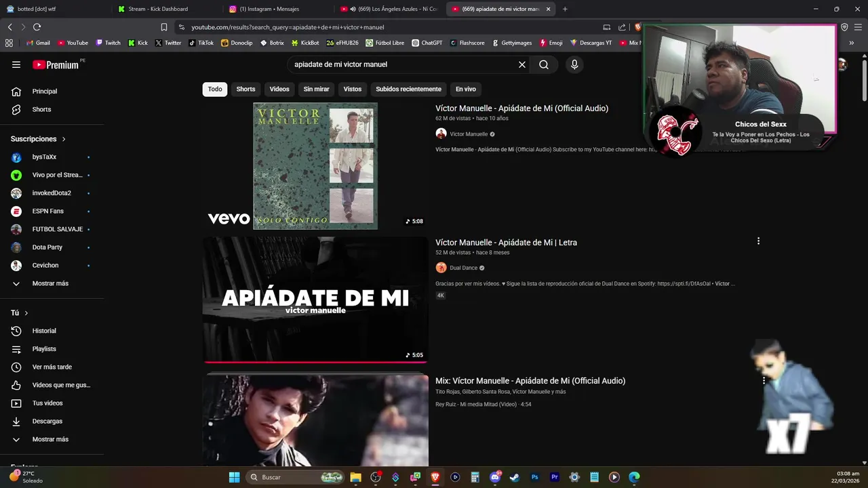This screenshot has height=488, width=868.
Task: Go to YouTube Premium home logo
Action: point(56,65)
